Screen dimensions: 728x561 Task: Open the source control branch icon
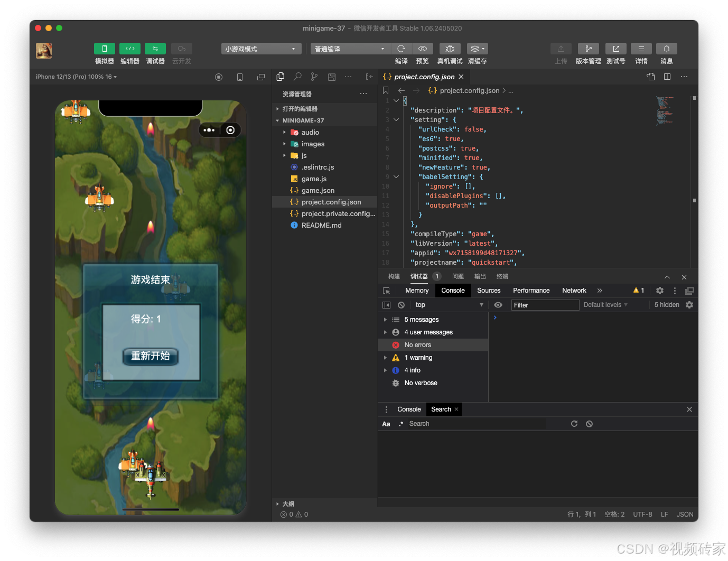click(314, 77)
